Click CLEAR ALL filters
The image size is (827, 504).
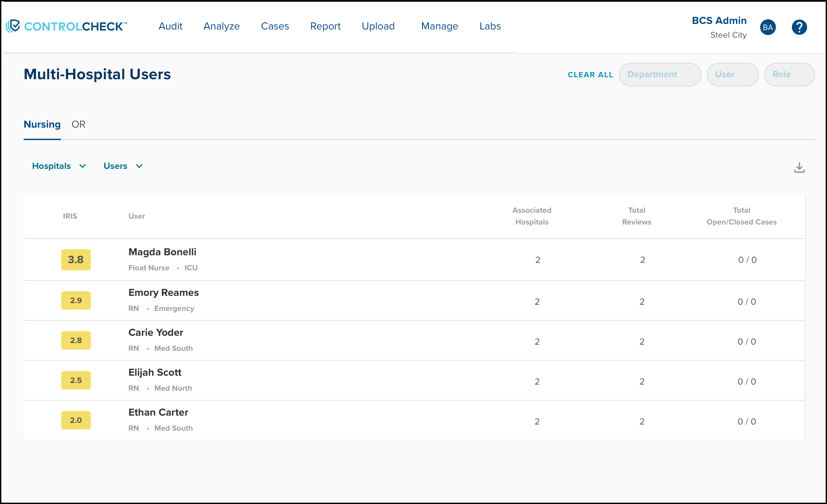tap(590, 75)
